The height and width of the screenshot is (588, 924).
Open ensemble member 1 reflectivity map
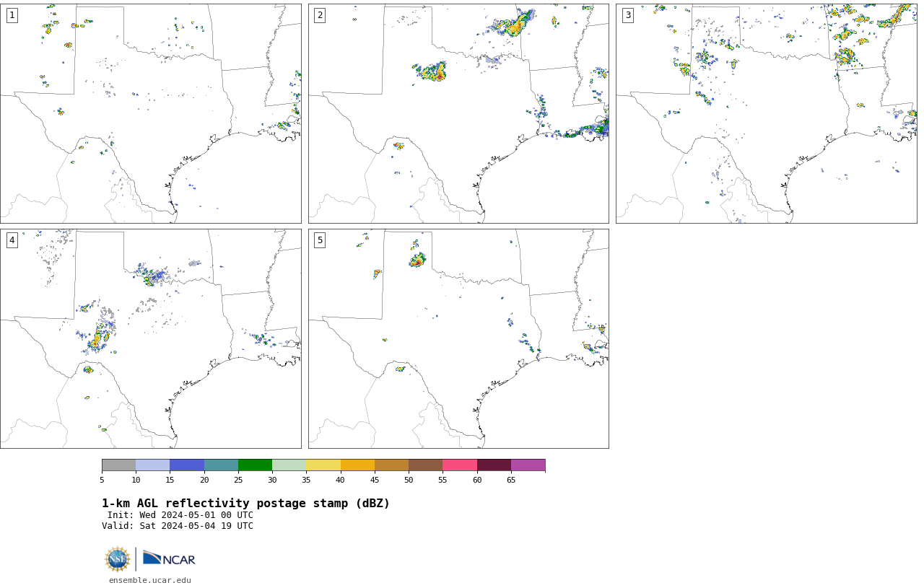point(150,113)
